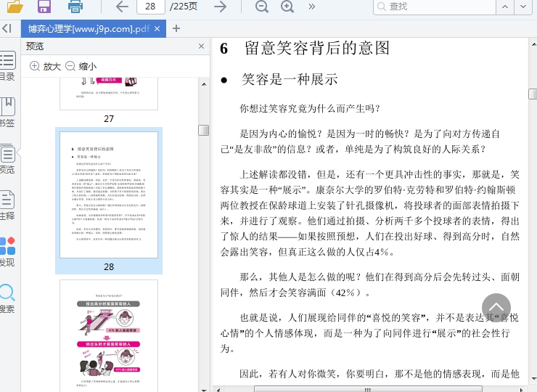
Task: Click the subheading 笑容是一种展示
Action: [290, 79]
